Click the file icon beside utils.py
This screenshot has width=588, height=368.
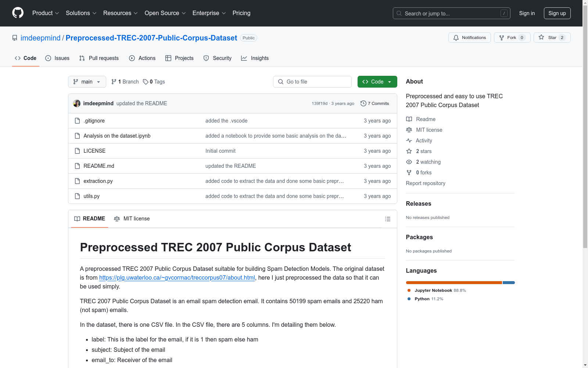click(77, 196)
